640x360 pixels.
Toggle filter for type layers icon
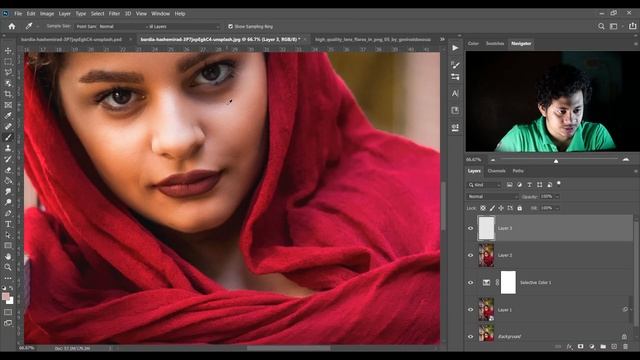tap(529, 185)
